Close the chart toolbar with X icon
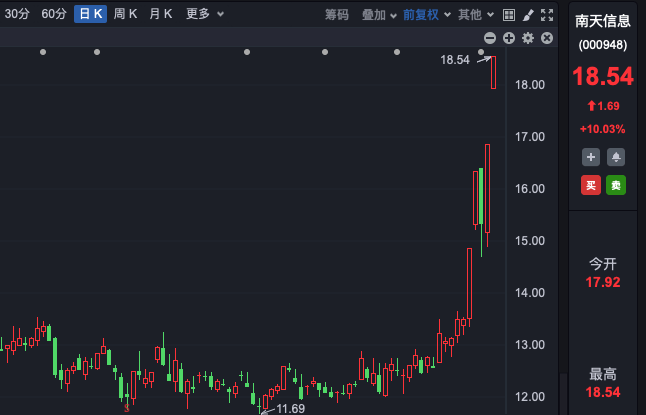Screen dimensions: 646x415 point(547,38)
